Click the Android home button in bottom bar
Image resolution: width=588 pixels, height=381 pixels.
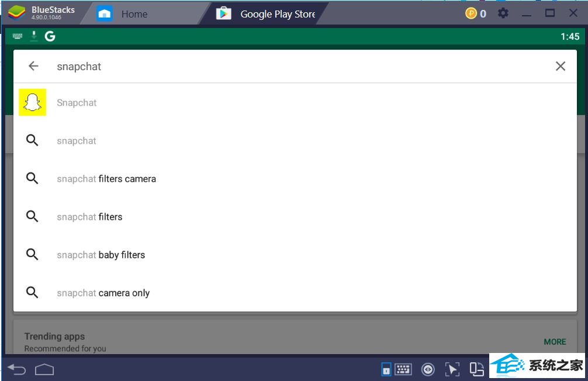coord(44,370)
